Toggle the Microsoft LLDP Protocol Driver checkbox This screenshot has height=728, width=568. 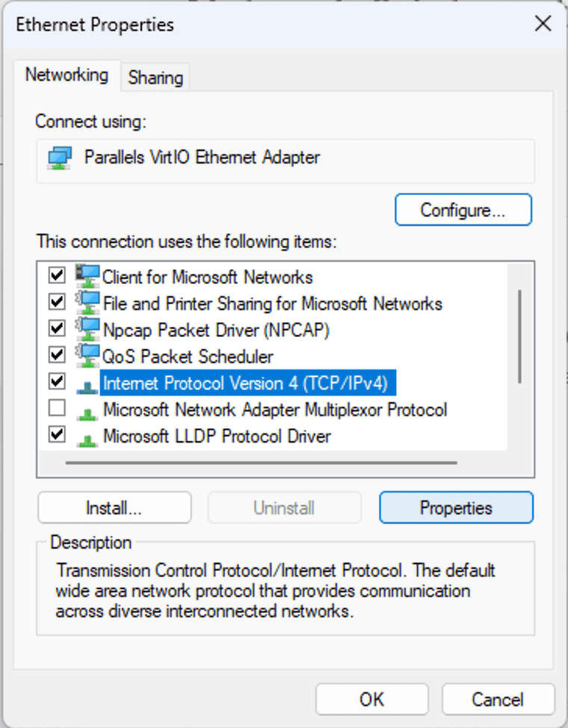57,434
